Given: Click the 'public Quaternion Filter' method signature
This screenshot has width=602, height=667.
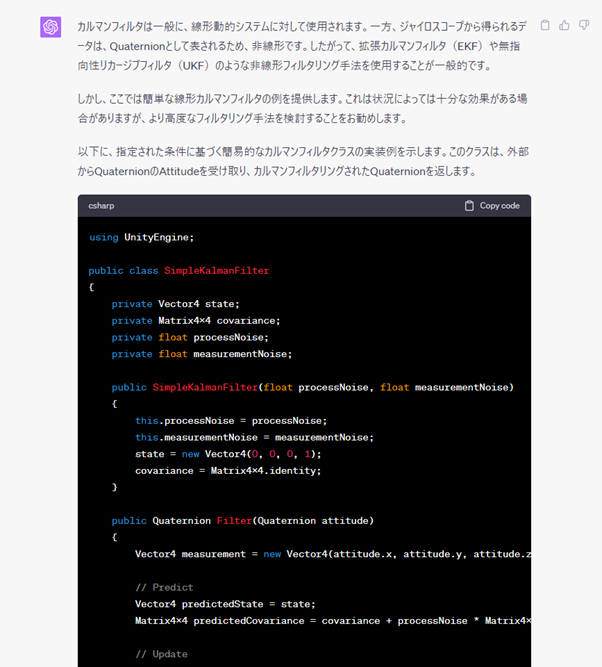Looking at the screenshot, I should [x=243, y=521].
